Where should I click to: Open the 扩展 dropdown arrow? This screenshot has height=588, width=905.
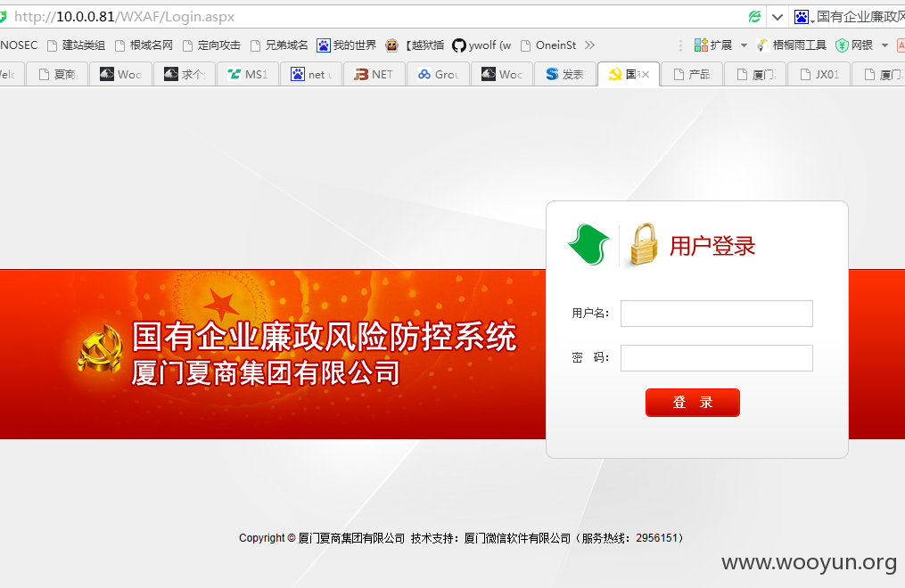(744, 45)
